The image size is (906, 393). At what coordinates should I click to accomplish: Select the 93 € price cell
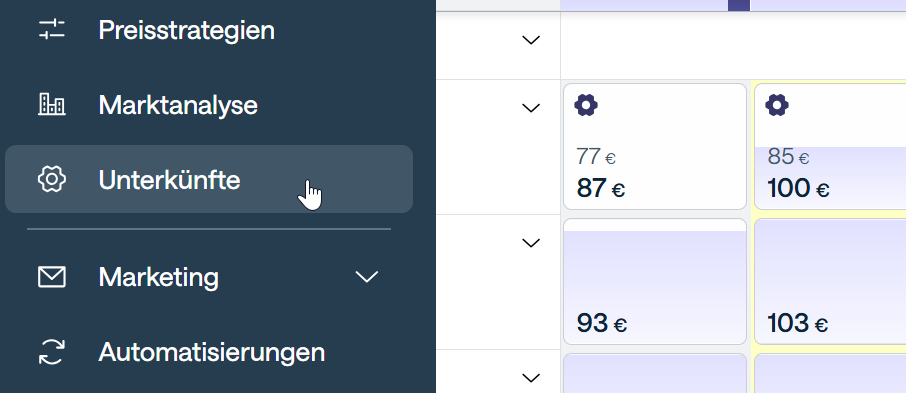[655, 281]
